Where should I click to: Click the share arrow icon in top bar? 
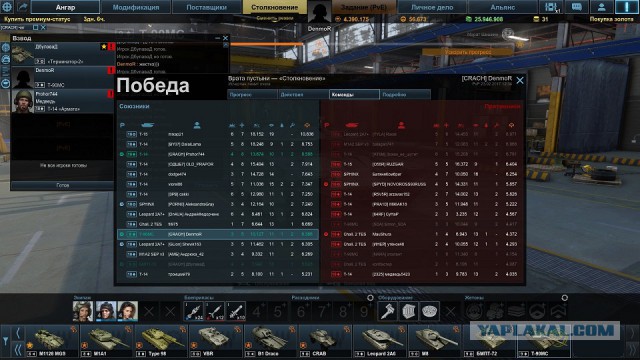(x=22, y=7)
